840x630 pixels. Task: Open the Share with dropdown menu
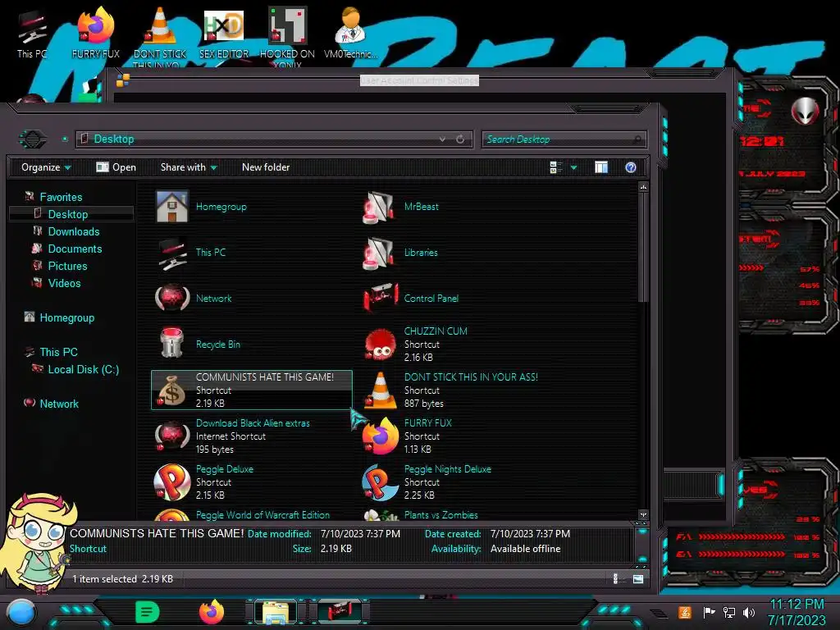pos(189,167)
